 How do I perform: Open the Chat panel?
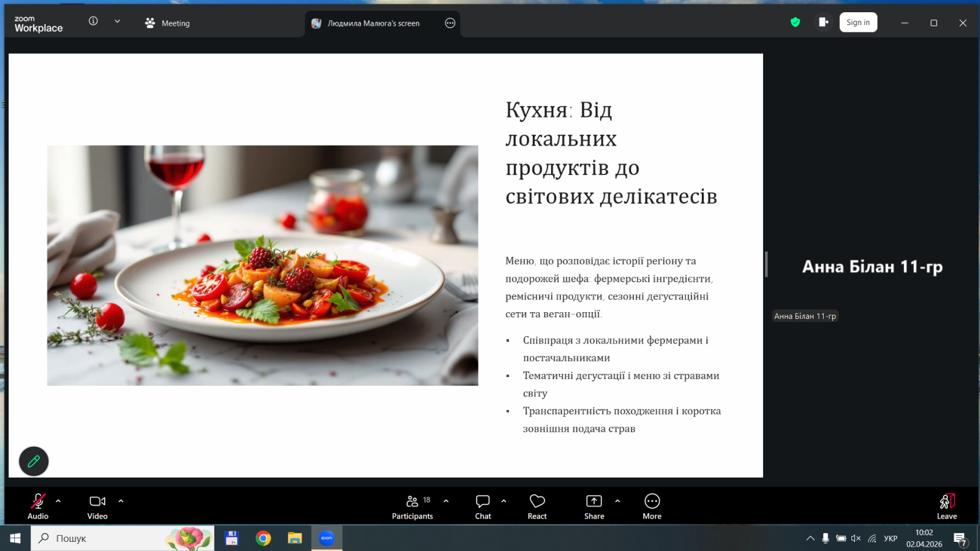(x=483, y=506)
